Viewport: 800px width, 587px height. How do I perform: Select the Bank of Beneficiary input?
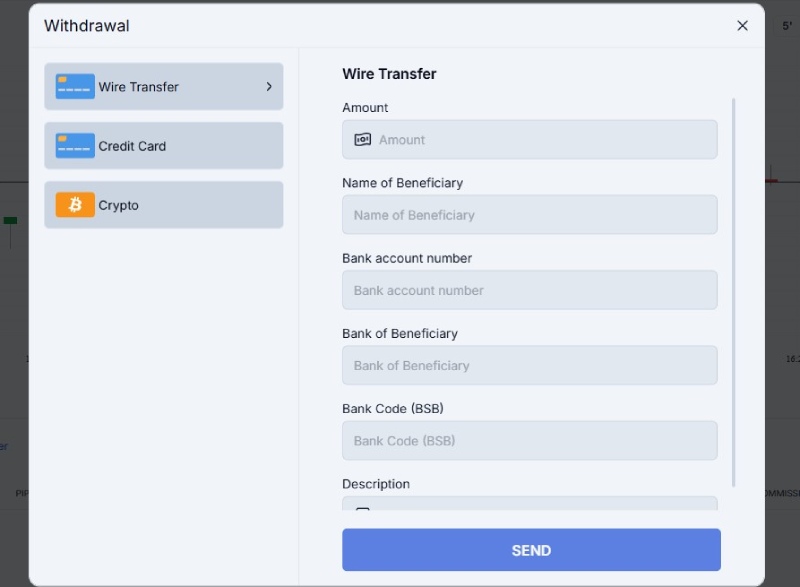(530, 365)
